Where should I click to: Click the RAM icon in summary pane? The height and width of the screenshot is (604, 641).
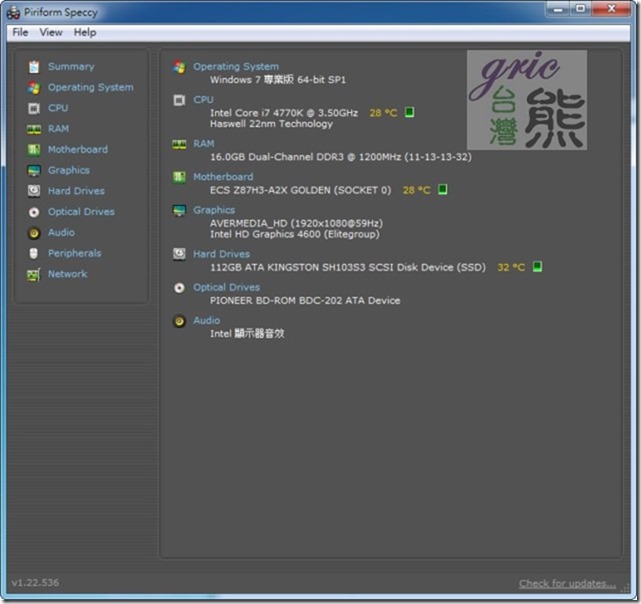point(179,144)
